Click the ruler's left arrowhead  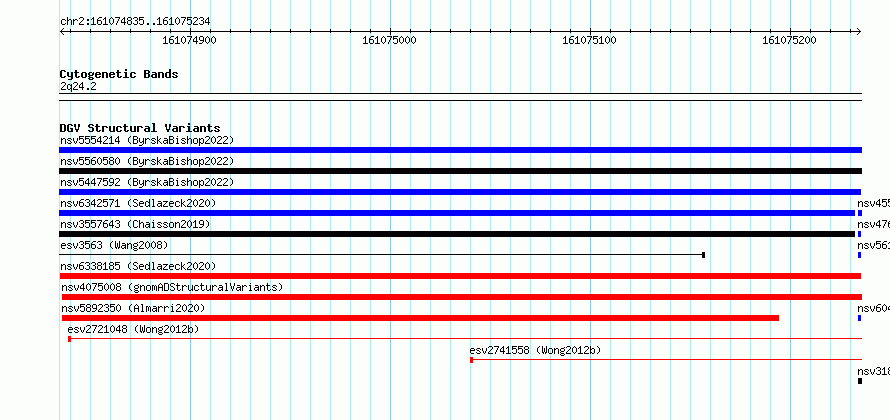[x=62, y=31]
